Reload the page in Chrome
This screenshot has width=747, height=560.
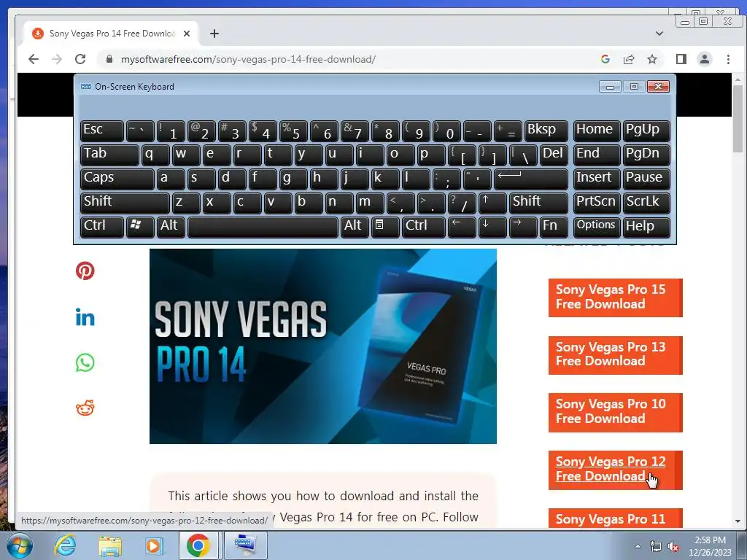(x=80, y=59)
